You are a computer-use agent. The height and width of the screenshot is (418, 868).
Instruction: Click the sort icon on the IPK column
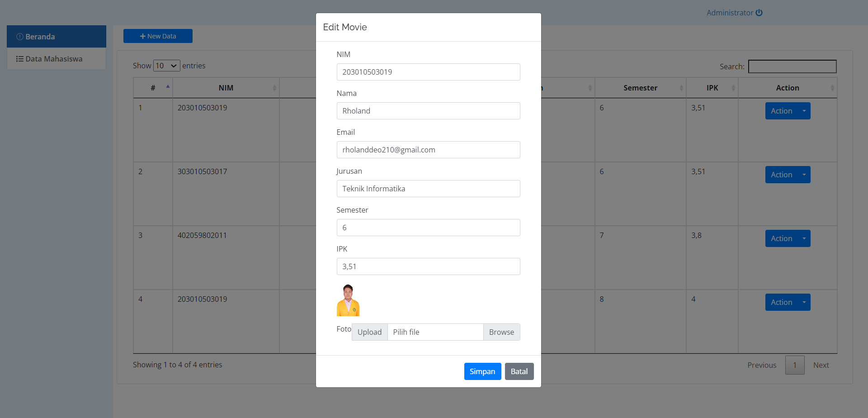click(733, 88)
